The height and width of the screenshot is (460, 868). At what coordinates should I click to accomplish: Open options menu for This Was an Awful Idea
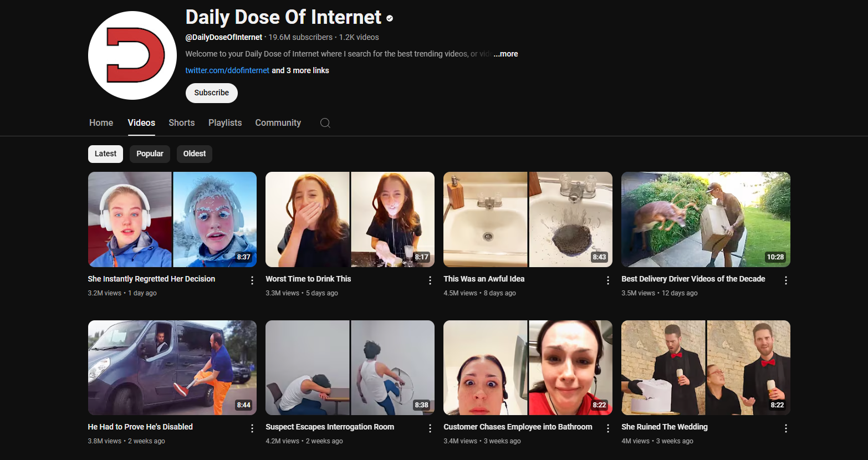pos(608,280)
